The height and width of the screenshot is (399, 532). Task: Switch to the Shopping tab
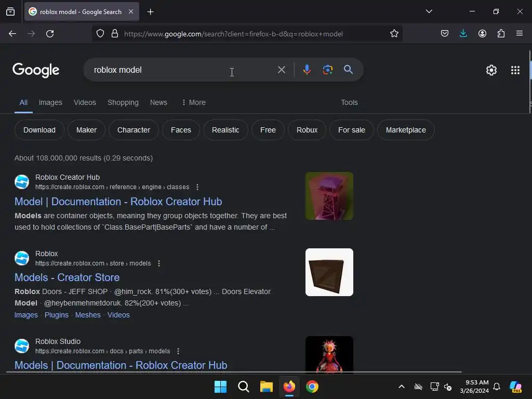point(123,102)
